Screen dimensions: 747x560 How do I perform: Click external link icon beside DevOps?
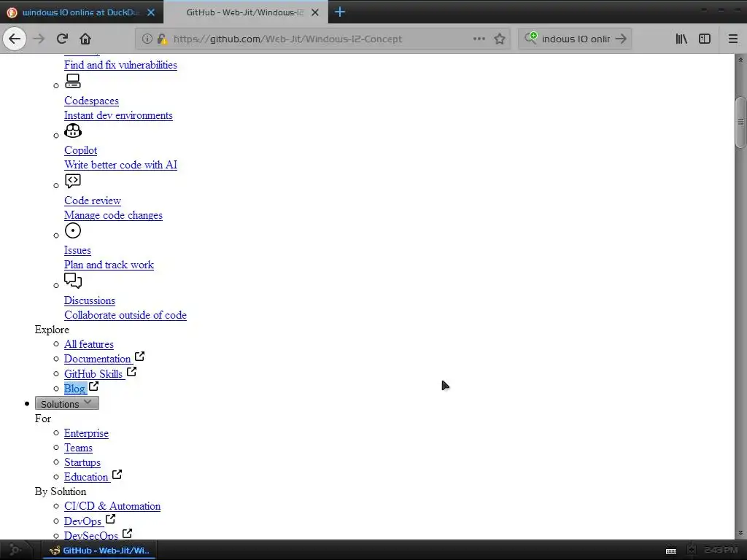pyautogui.click(x=111, y=518)
